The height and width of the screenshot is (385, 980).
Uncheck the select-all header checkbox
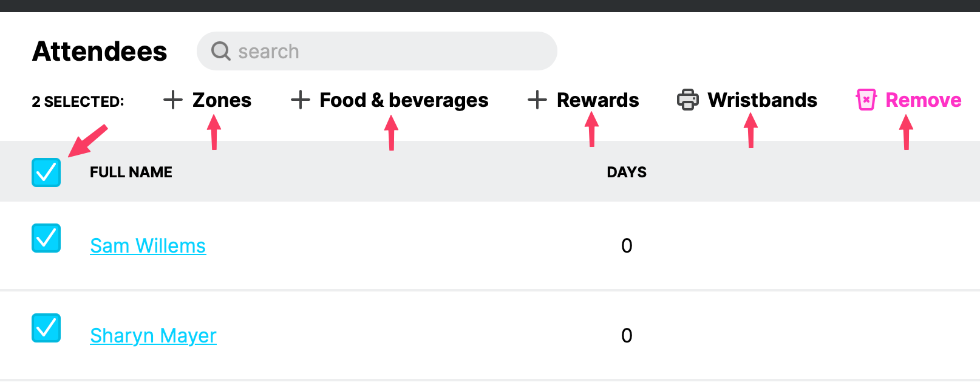(46, 172)
